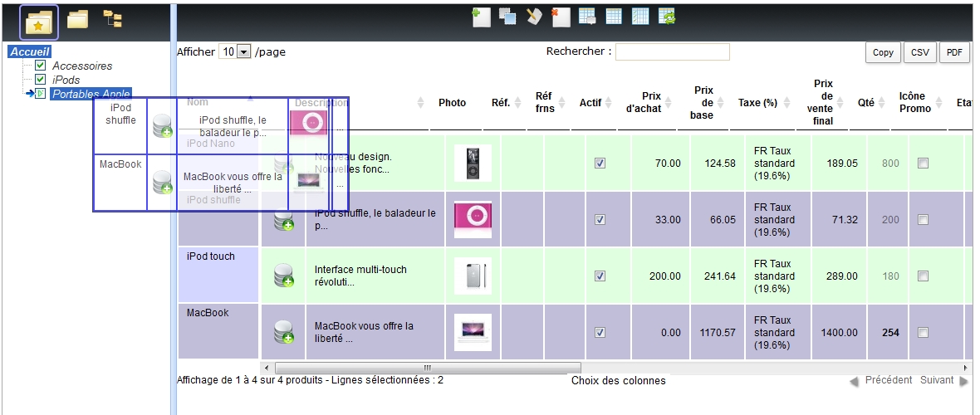Screen dimensions: 980x415
Task: Select the Accessoires category label
Action: [x=82, y=66]
